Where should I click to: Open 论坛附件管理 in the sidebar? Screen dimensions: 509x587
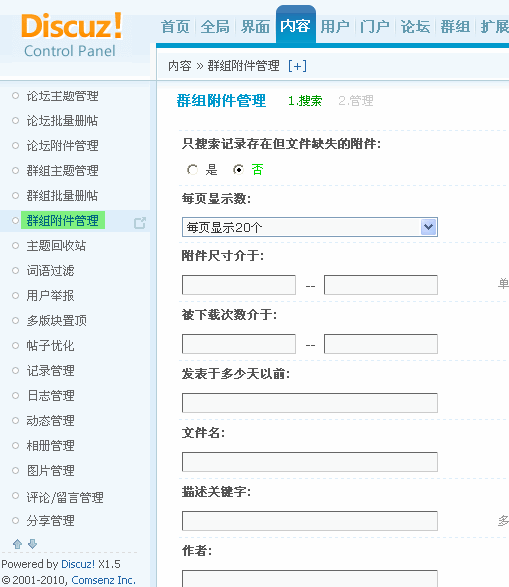[x=63, y=146]
